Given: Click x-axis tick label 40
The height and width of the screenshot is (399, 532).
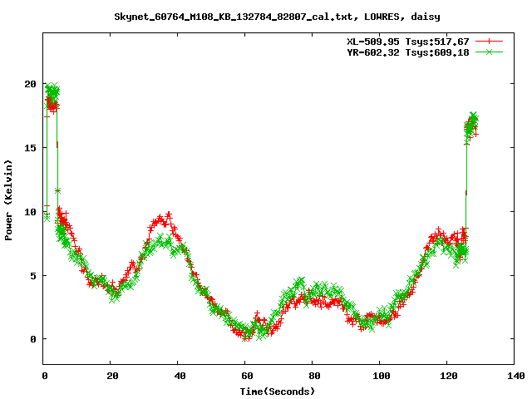Looking at the screenshot, I should tap(180, 376).
